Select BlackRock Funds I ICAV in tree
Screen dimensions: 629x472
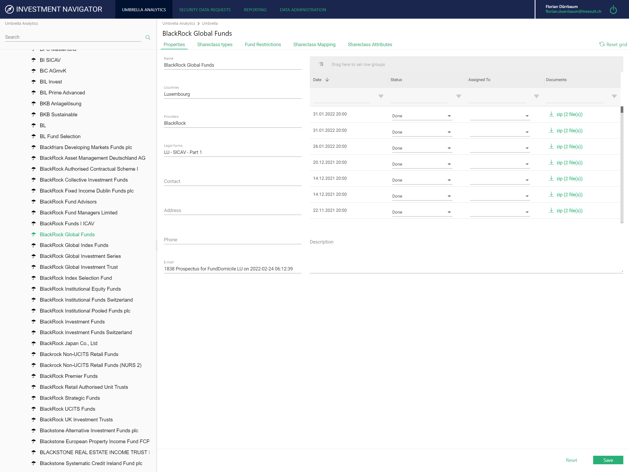67,223
